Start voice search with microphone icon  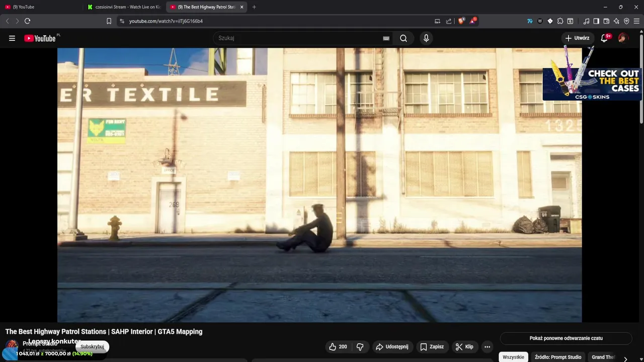426,38
